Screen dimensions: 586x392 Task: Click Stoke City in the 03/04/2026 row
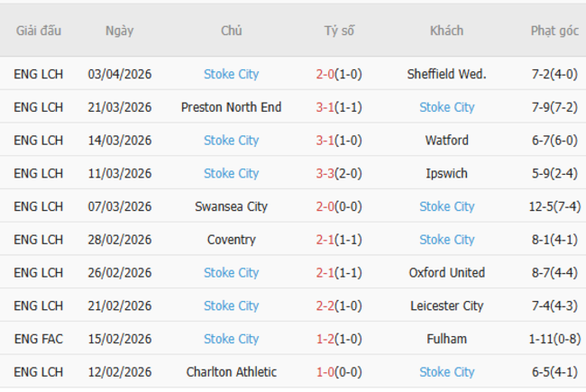tap(231, 74)
